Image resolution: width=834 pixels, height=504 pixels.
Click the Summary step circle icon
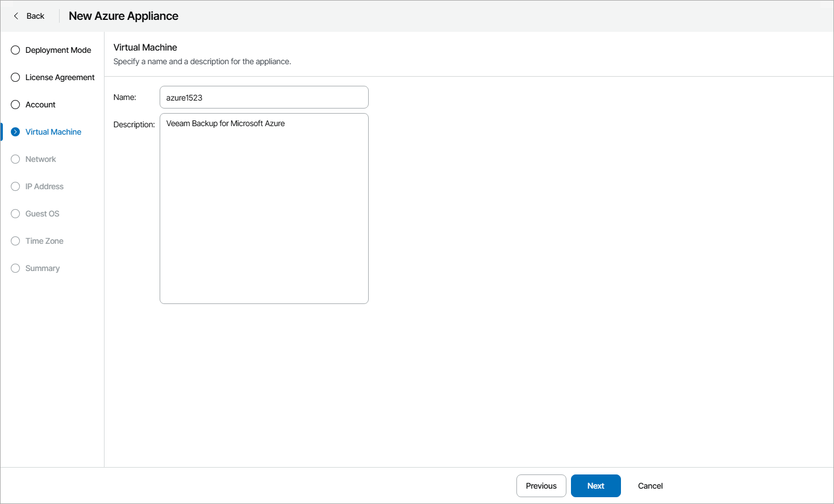[15, 268]
